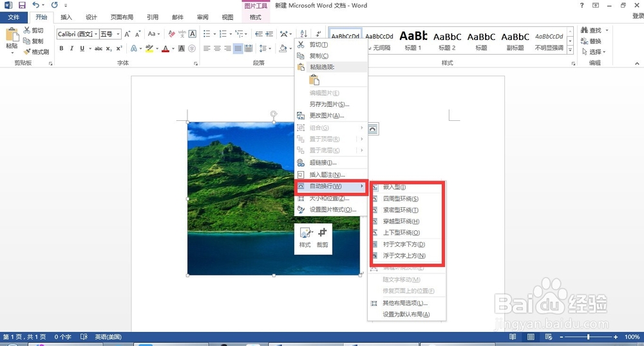Center align the text
The height and width of the screenshot is (346, 644).
pyautogui.click(x=217, y=48)
